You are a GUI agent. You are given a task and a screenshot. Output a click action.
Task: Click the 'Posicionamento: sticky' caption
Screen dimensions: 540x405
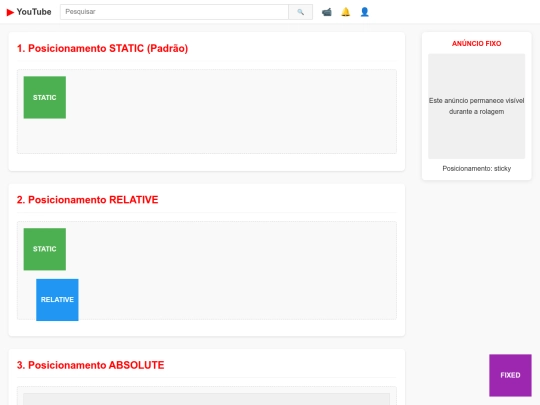pyautogui.click(x=477, y=168)
